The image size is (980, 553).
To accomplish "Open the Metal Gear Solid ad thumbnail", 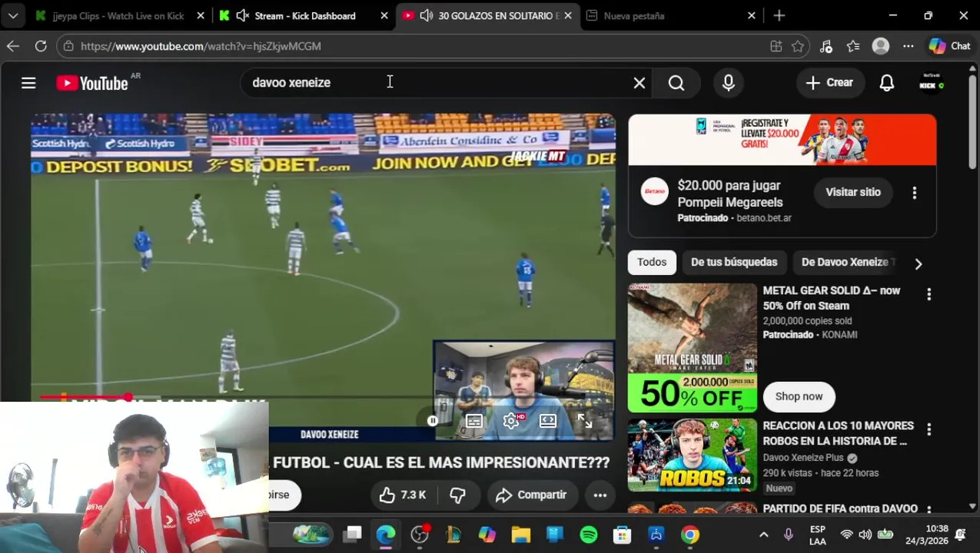I will 693,348.
